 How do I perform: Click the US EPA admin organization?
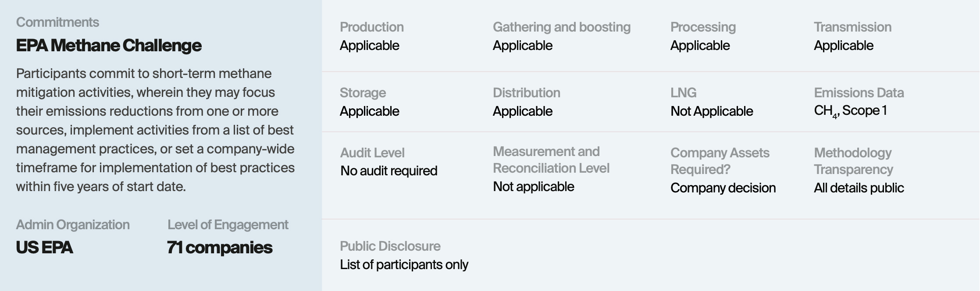(44, 248)
